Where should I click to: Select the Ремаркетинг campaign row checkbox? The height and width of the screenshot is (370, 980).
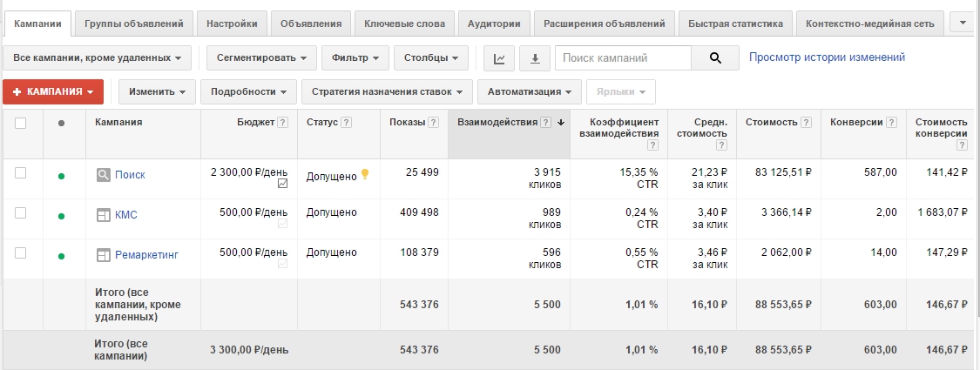point(21,253)
